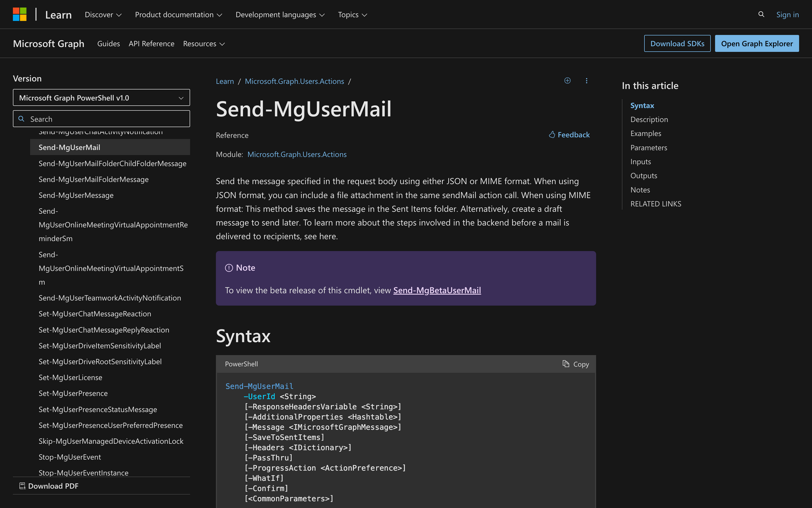Image resolution: width=812 pixels, height=508 pixels.
Task: Click the add bookmark circle icon
Action: click(x=568, y=80)
